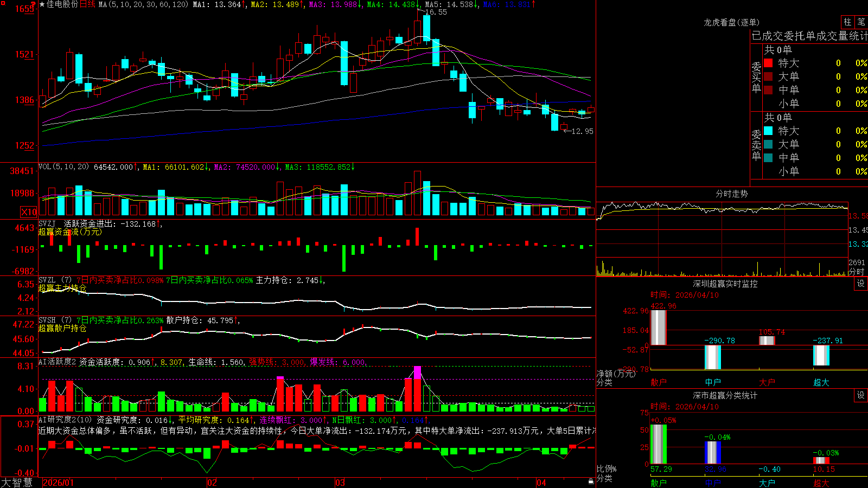This screenshot has height=488, width=868.
Task: Click the 比例% axis label
Action: click(607, 468)
